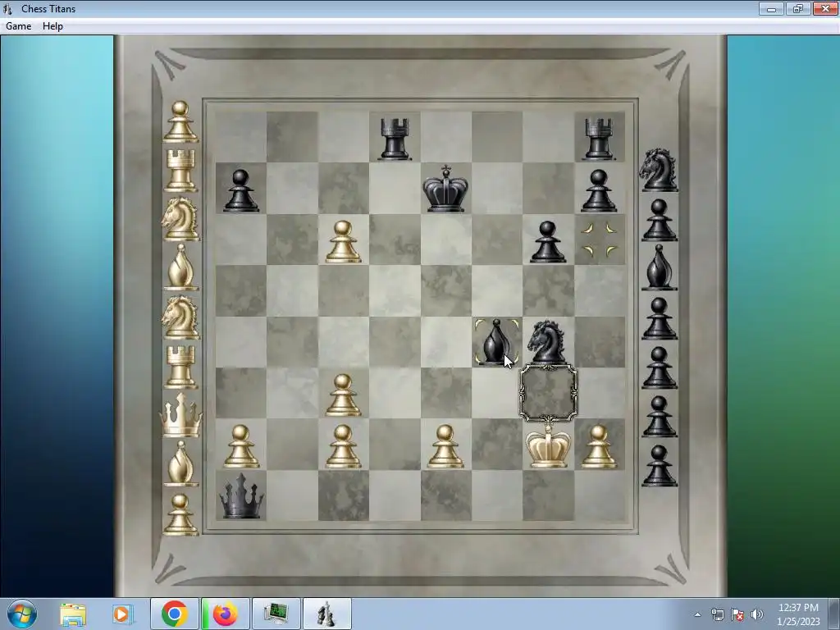
Task: Open the network status tray icon
Action: coord(717,614)
